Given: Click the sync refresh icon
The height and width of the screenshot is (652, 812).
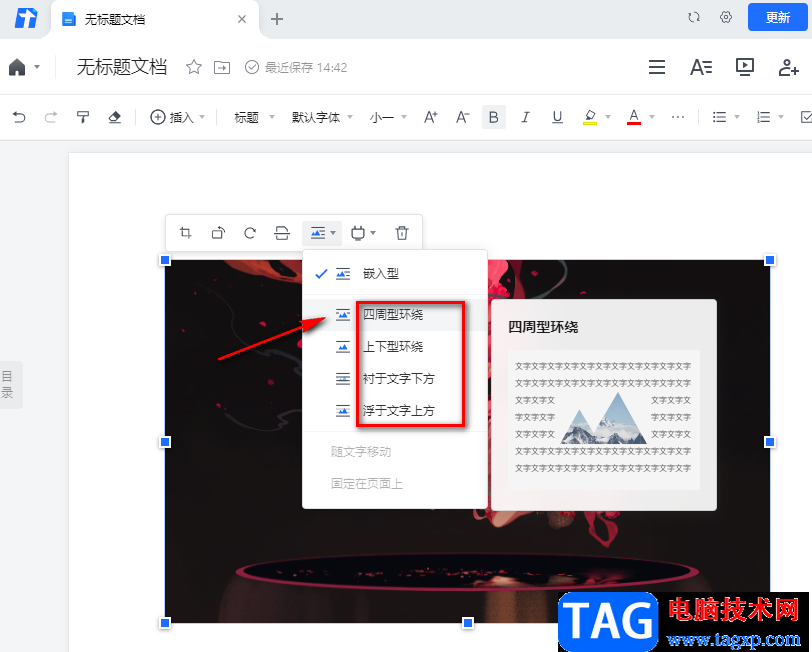Looking at the screenshot, I should pyautogui.click(x=694, y=18).
